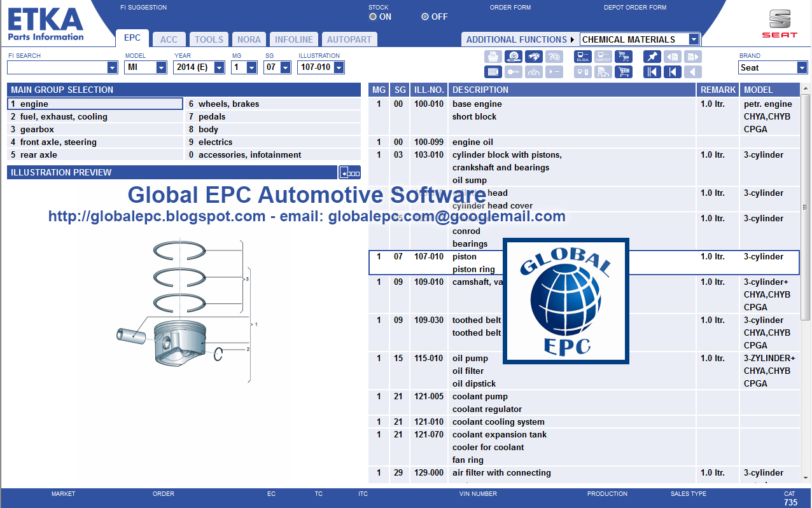Click the DESCRIPTION column header
This screenshot has width=812, height=508.
click(571, 90)
